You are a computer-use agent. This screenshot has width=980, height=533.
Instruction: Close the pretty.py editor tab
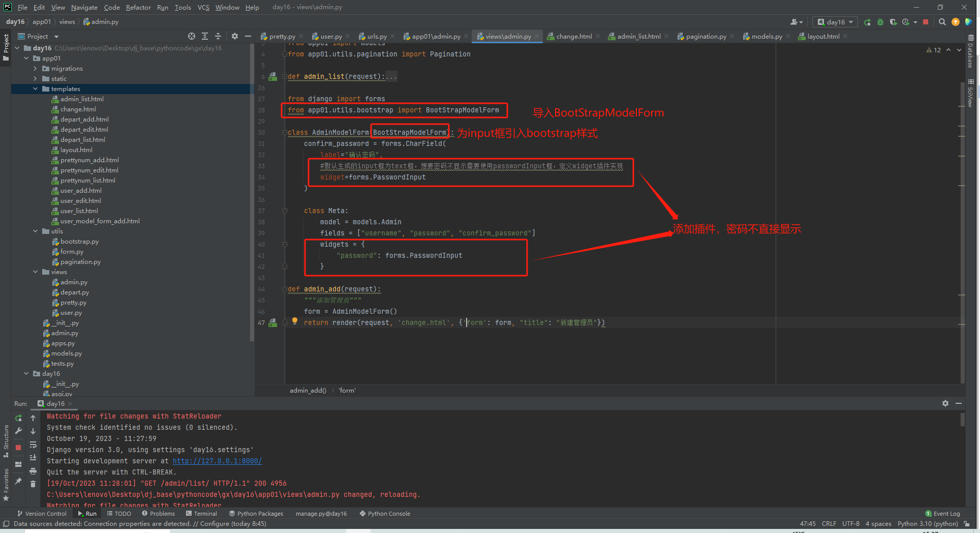click(x=301, y=36)
